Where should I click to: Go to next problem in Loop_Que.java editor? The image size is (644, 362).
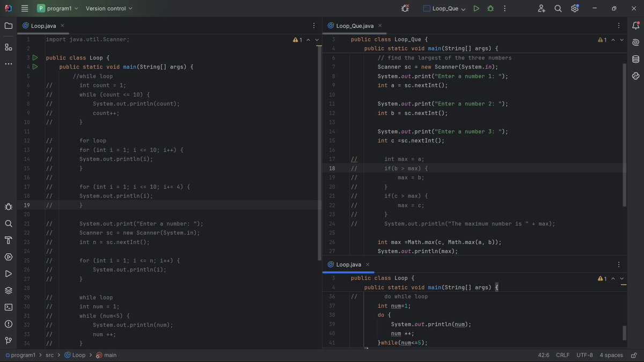tap(622, 40)
